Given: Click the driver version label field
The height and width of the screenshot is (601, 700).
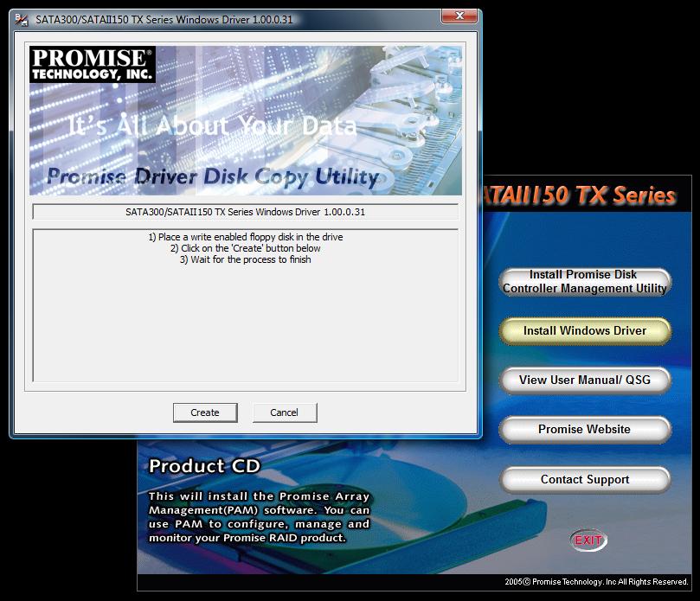Looking at the screenshot, I should pos(245,212).
